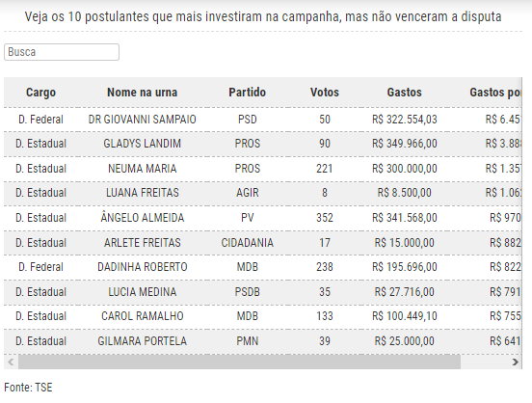Sort by the Partido column header
This screenshot has height=403, width=532.
[248, 93]
